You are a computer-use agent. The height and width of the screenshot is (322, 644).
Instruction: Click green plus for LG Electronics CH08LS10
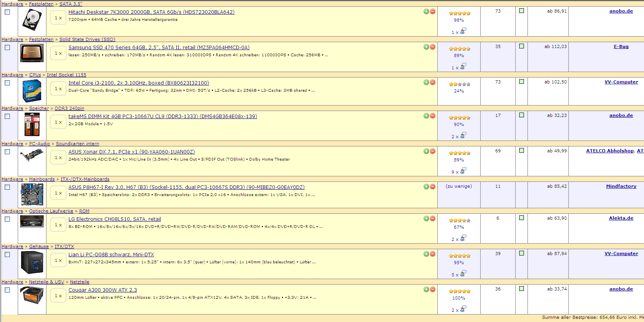pos(426,218)
